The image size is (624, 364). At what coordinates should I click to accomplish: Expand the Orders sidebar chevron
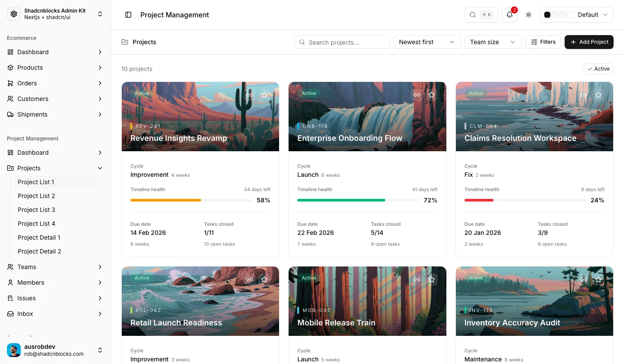click(100, 83)
